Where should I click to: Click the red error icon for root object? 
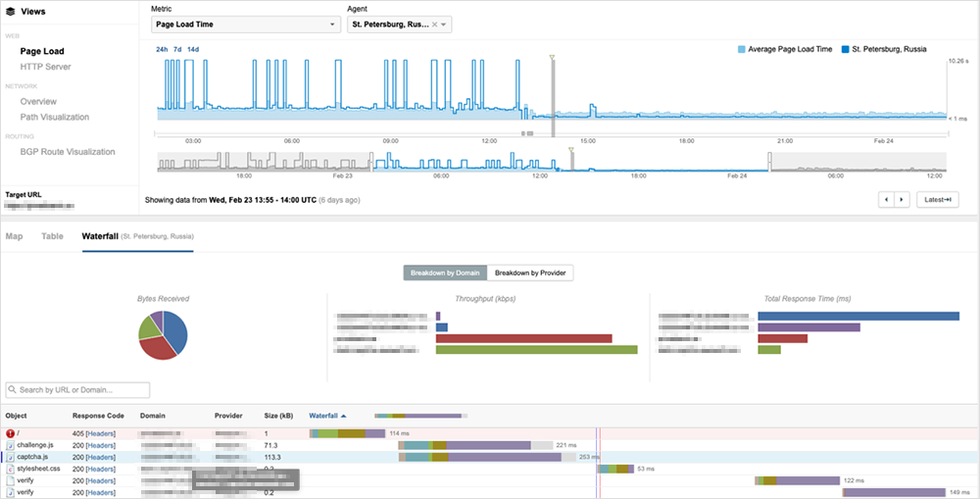pos(10,432)
